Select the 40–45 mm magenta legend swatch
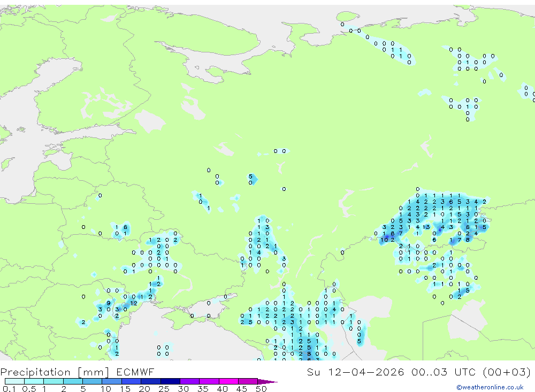The height and width of the screenshot is (392, 535). pos(228,381)
